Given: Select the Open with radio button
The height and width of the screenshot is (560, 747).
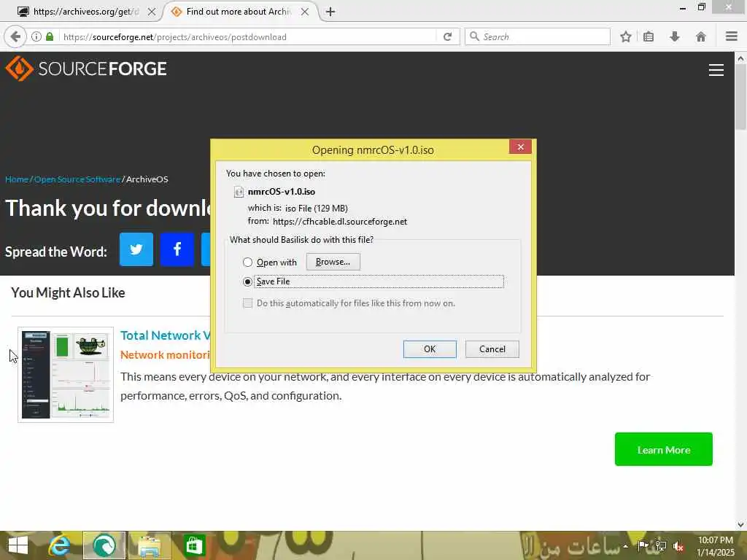Looking at the screenshot, I should (248, 262).
